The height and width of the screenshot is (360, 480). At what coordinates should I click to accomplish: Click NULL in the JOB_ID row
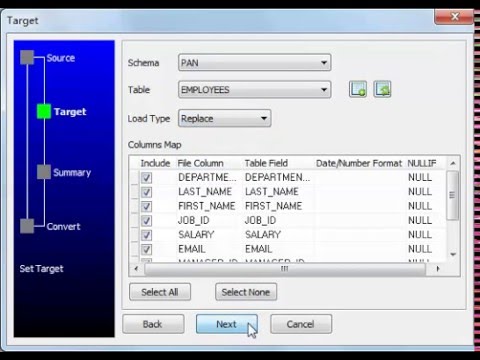[x=420, y=220]
